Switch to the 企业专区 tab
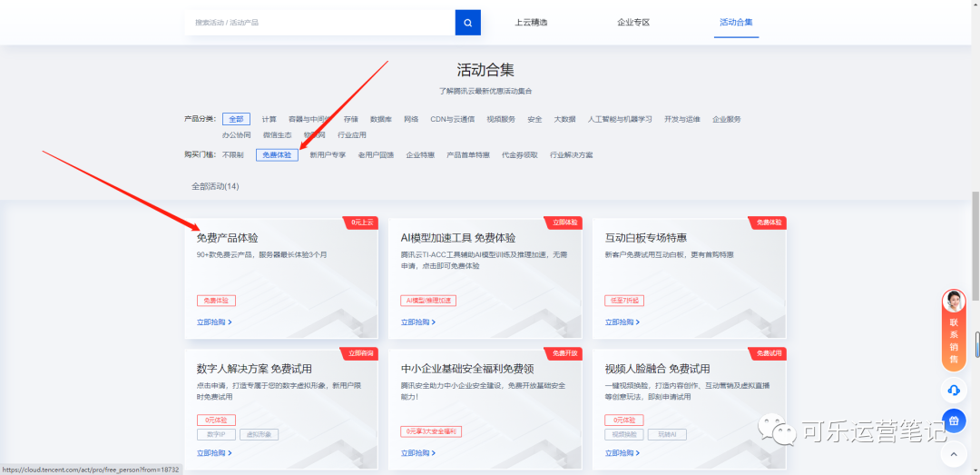The height and width of the screenshot is (475, 980). (633, 23)
